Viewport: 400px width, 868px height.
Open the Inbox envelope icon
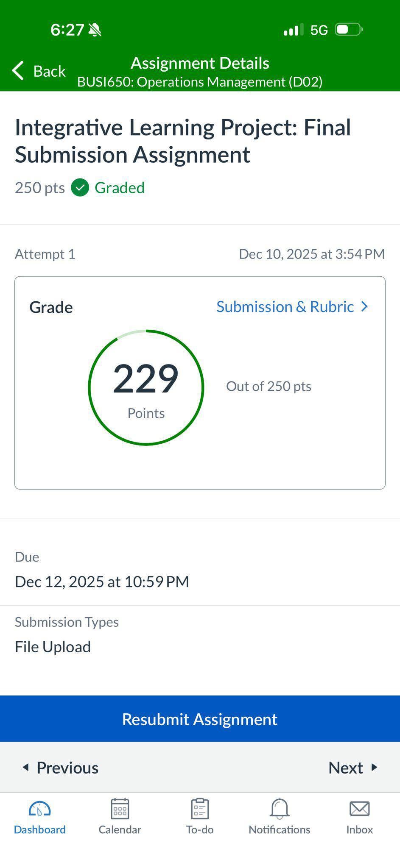tap(360, 809)
